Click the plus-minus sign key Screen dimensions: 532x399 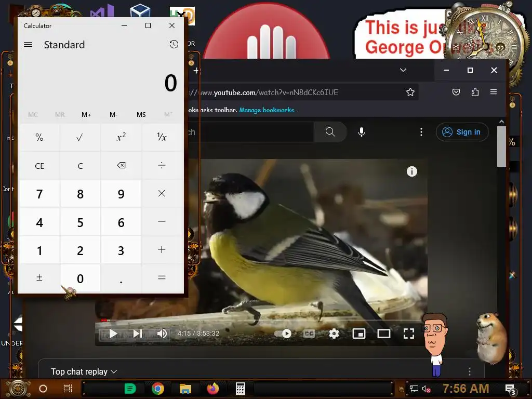pos(39,278)
